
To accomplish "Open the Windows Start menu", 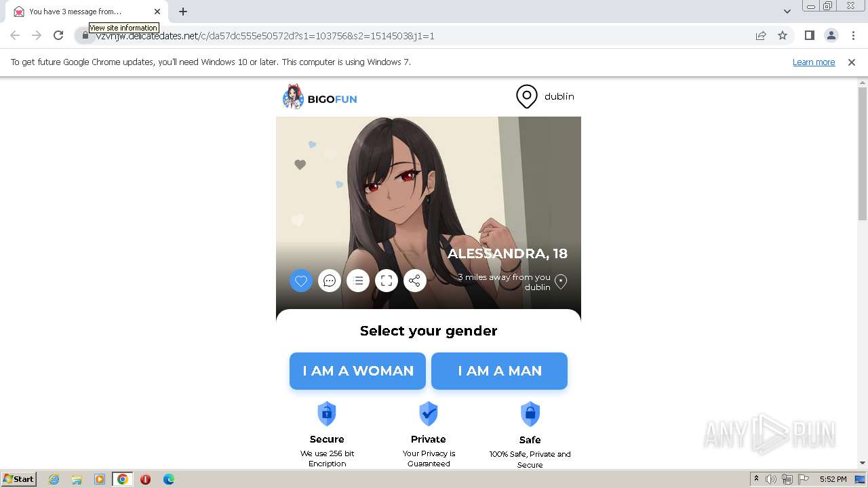I will [19, 479].
